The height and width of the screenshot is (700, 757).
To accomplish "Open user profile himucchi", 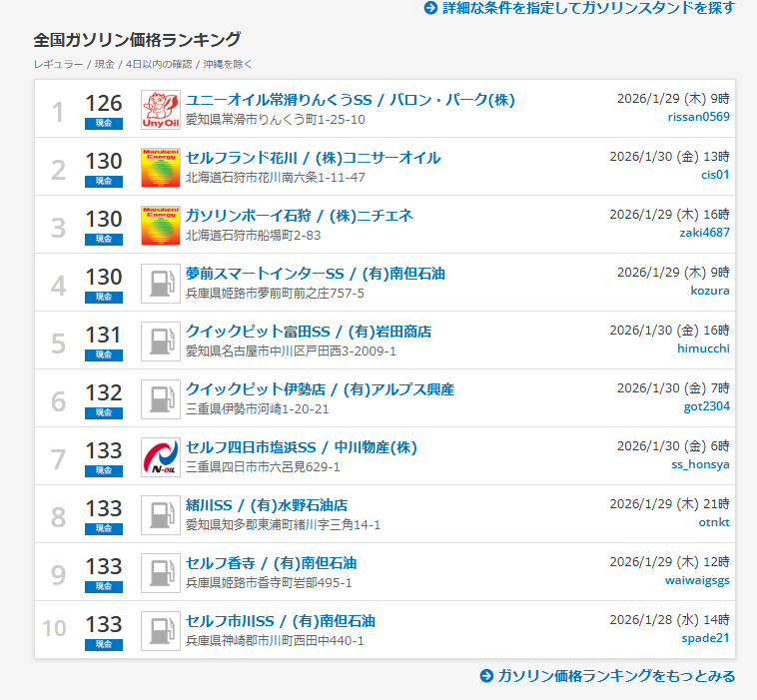I will click(703, 349).
